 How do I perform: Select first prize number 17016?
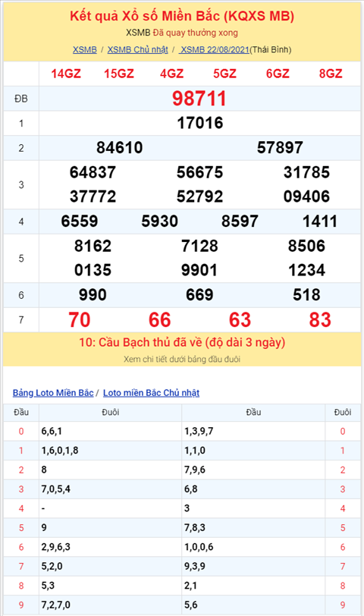coord(200,123)
